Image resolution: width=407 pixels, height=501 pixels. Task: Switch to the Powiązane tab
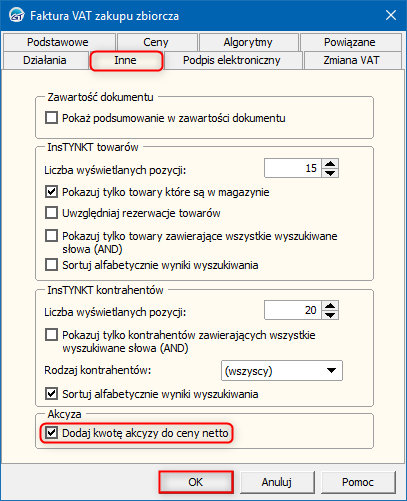pos(350,42)
